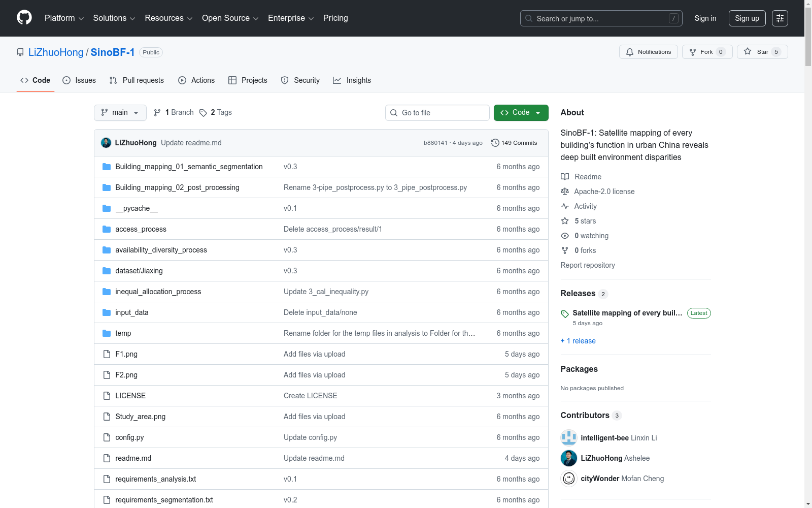812x508 pixels.
Task: Open the + 1 release link
Action: tap(578, 341)
